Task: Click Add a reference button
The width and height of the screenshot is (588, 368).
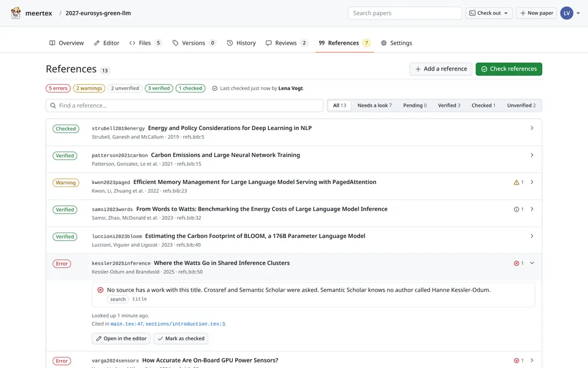Action: [x=440, y=69]
